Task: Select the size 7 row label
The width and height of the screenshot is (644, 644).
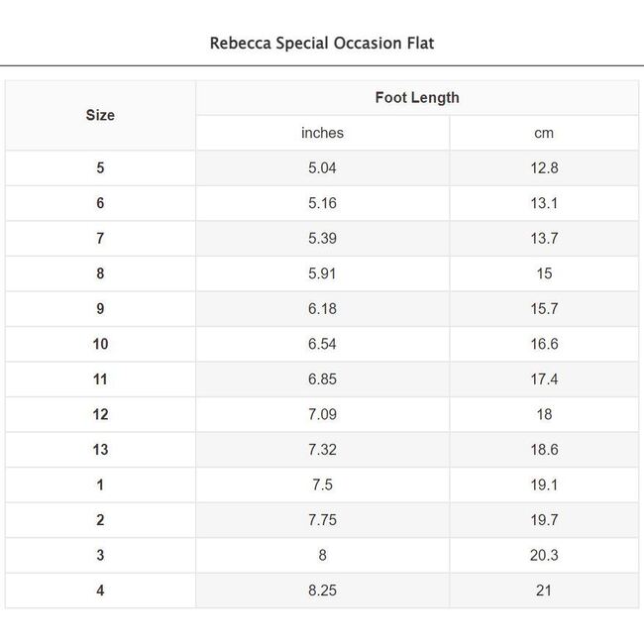Action: pos(100,239)
